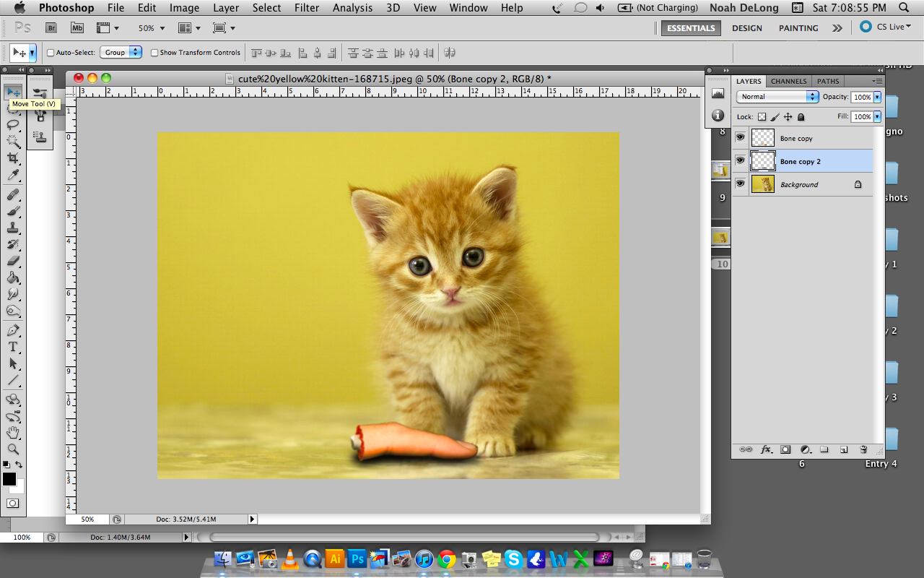Open the Info panel icon
The height and width of the screenshot is (578, 924).
click(718, 116)
